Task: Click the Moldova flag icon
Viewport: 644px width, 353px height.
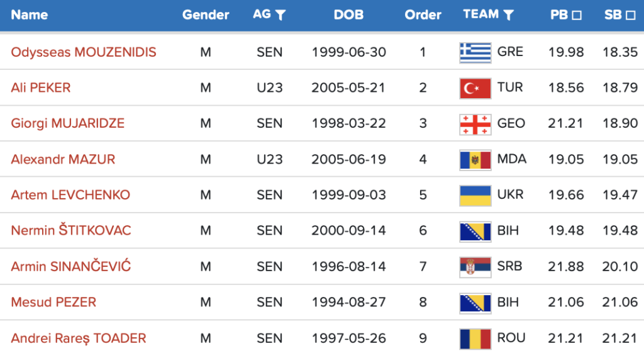Action: 475,160
